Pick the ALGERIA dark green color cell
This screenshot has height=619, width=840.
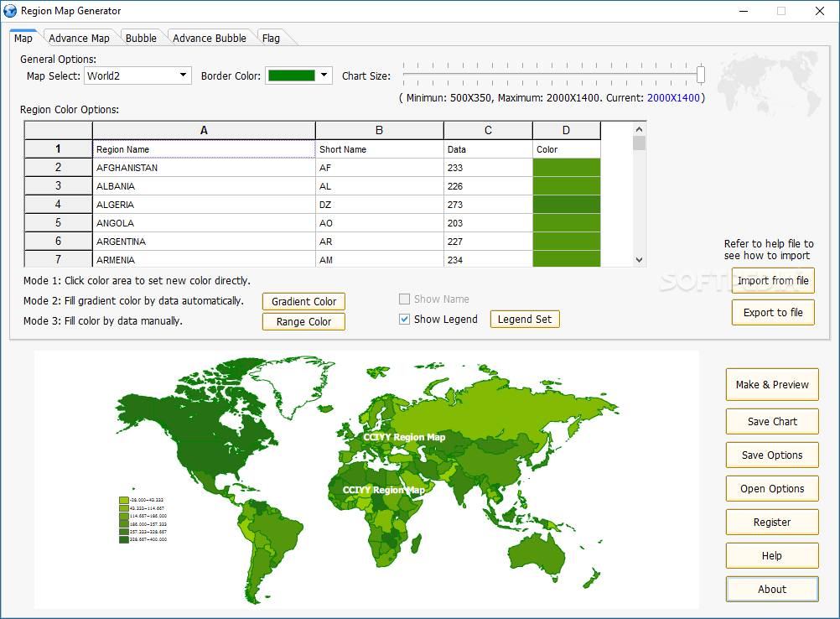566,204
